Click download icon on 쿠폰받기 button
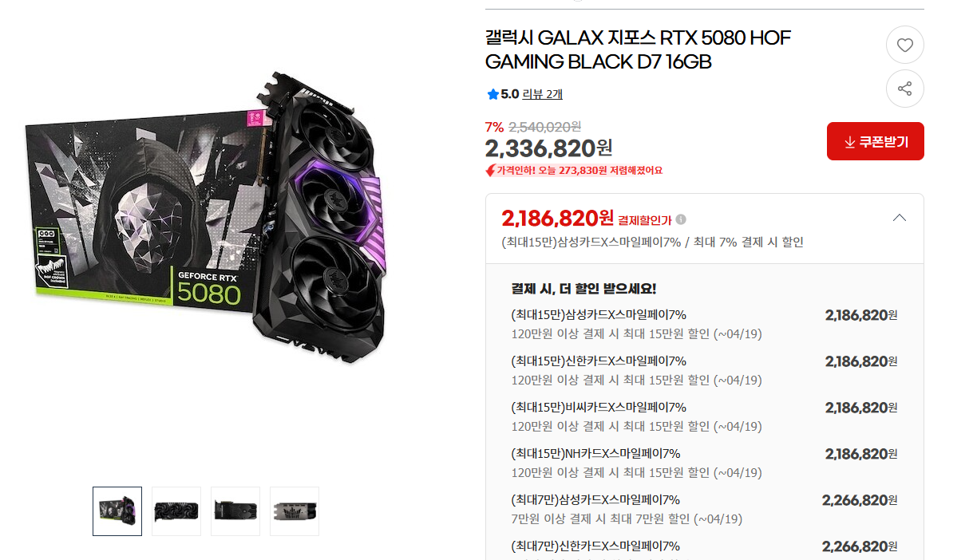The height and width of the screenshot is (560, 977). (849, 142)
